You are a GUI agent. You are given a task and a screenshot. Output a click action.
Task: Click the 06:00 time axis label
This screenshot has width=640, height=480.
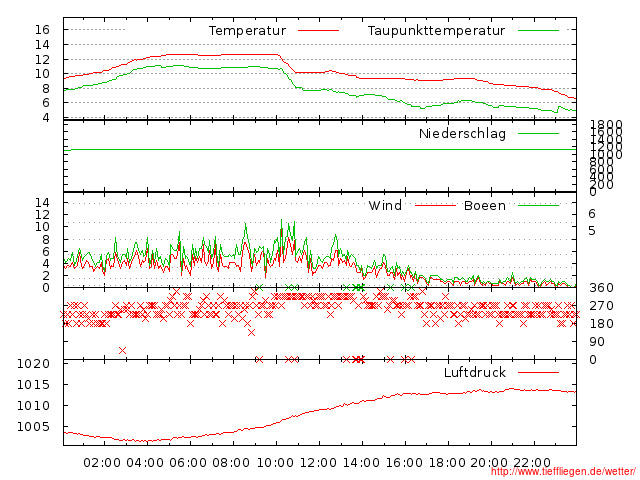pos(188,463)
